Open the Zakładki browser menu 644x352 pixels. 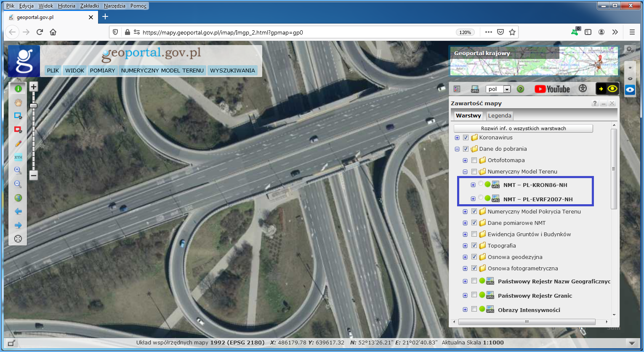[90, 6]
